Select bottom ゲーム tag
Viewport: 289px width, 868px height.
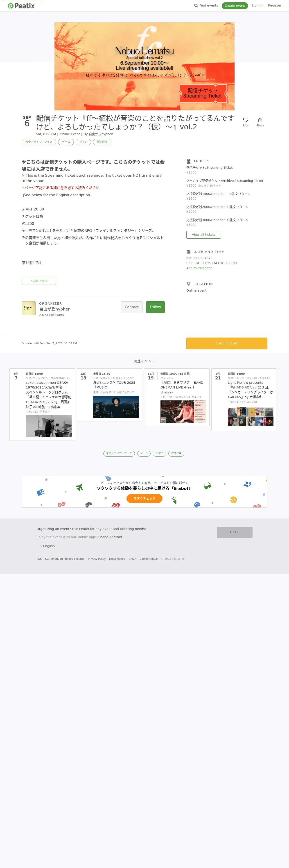144,454
